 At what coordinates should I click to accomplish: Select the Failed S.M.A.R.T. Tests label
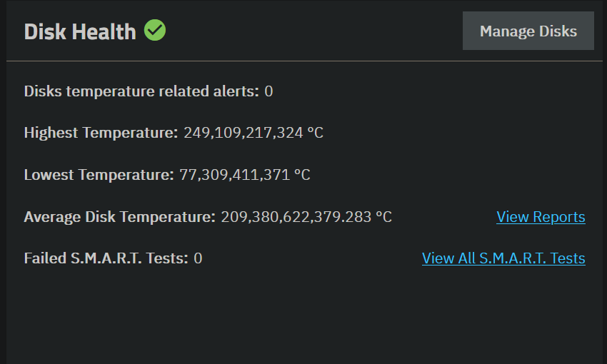(x=106, y=258)
